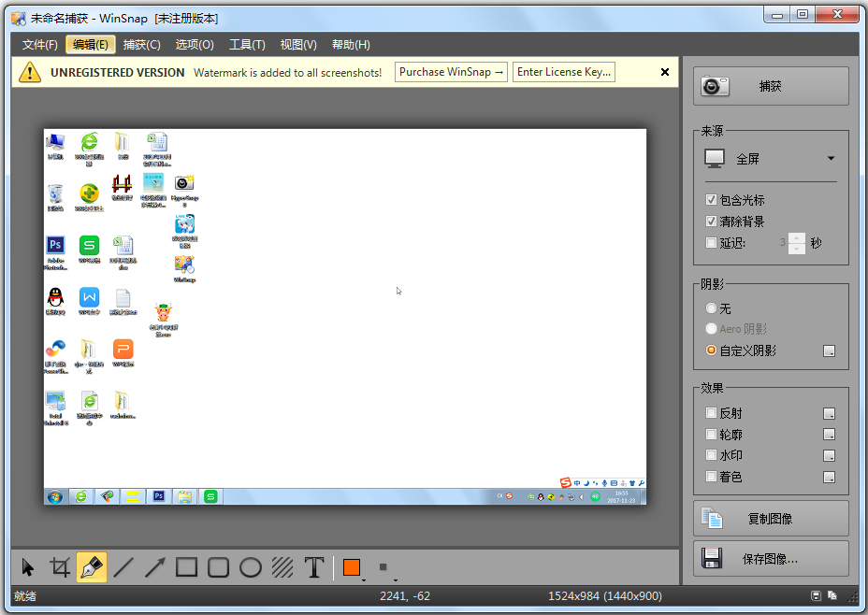Open 轮廓 effect settings box

tap(829, 435)
